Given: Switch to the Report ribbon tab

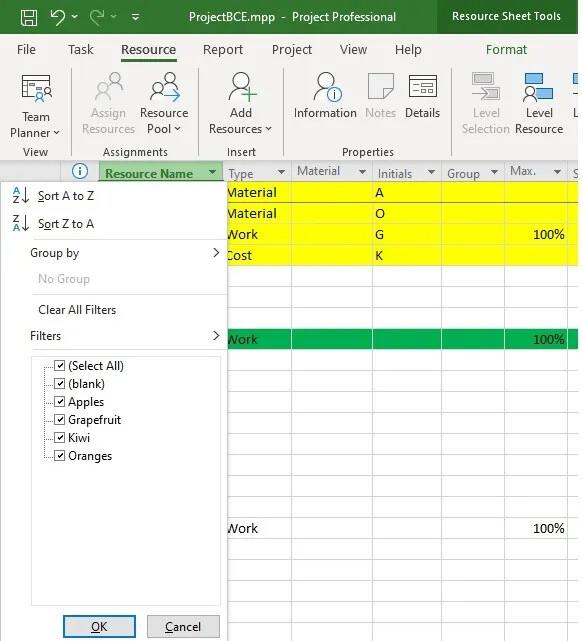Looking at the screenshot, I should coord(223,50).
